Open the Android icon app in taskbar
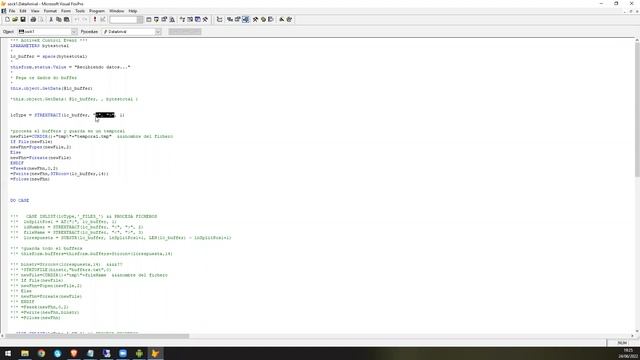Viewport: 640px width, 360px height. point(139,353)
